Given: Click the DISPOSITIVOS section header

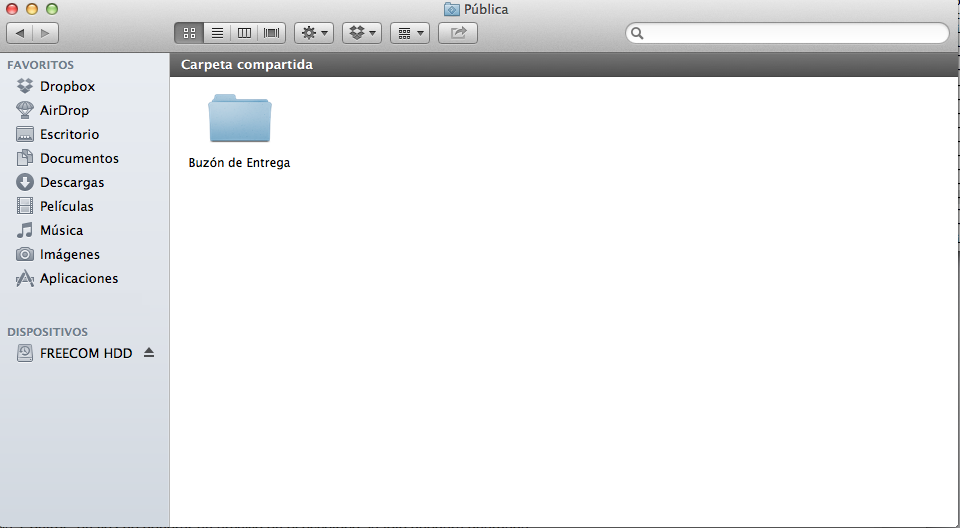Looking at the screenshot, I should [x=48, y=332].
